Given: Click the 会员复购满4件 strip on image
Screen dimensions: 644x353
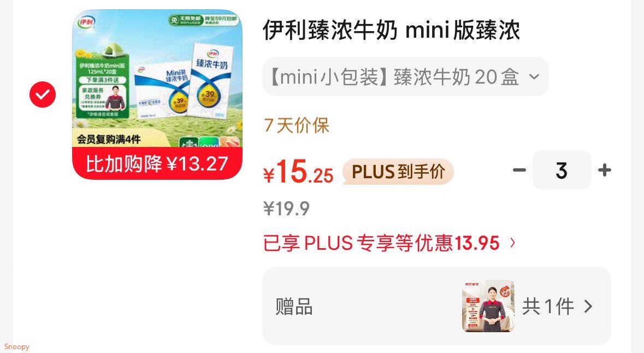Looking at the screenshot, I should 109,139.
